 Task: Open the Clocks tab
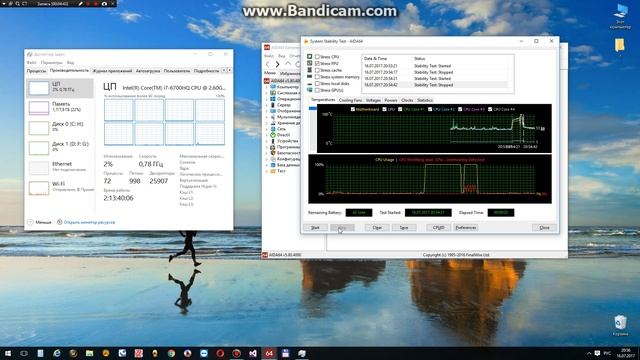tap(407, 100)
